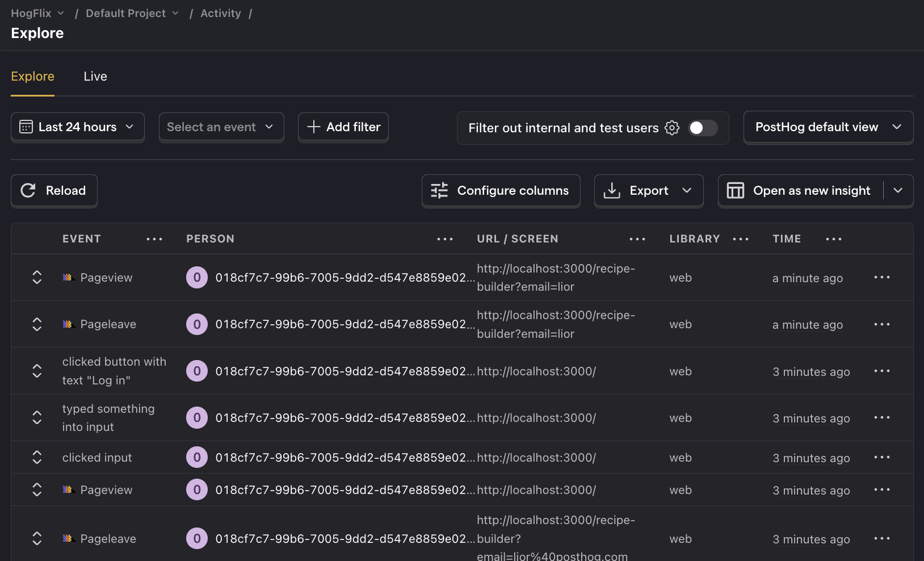Click the sliders icon on Configure columns
Screen dimensions: 924x561
pyautogui.click(x=439, y=191)
